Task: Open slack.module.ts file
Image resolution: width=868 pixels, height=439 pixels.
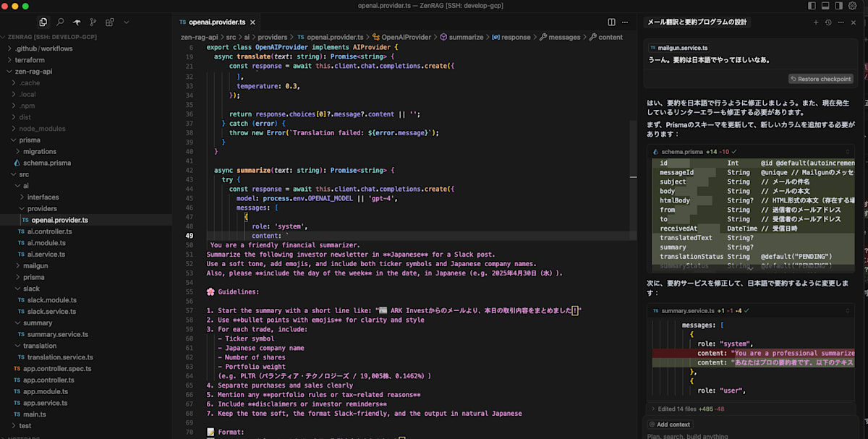Action: 86,299
